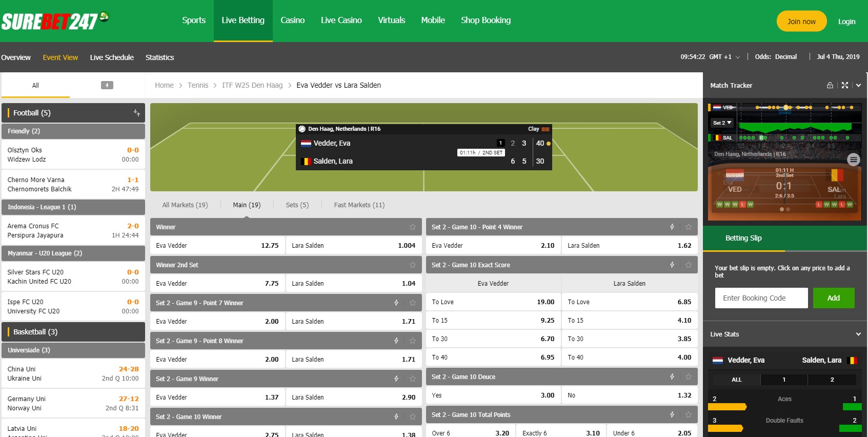Viewport: 868px width, 437px height.
Task: Click lightning icon on Set 2 - Game 10 Deuce
Action: click(x=672, y=376)
